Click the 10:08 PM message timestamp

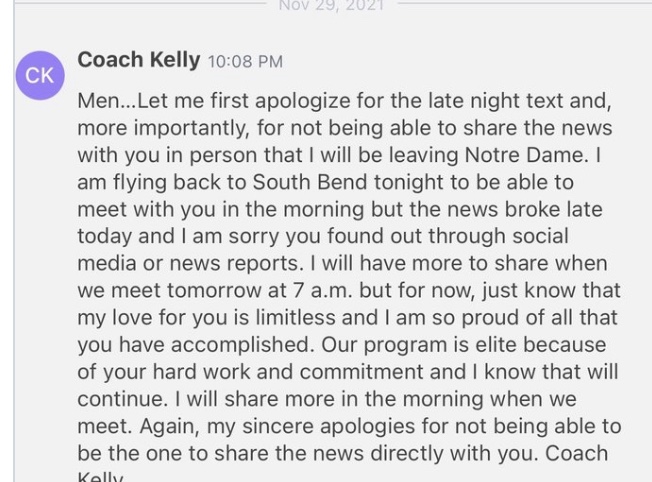click(x=245, y=62)
